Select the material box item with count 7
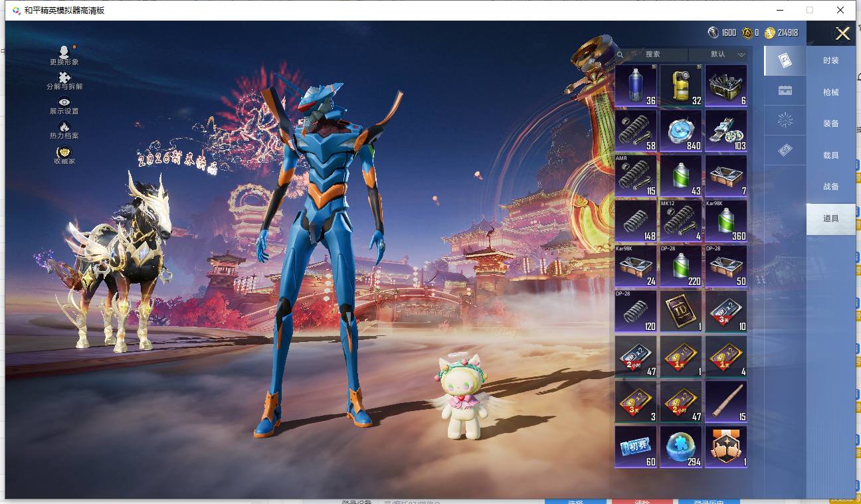The width and height of the screenshot is (861, 504). pyautogui.click(x=726, y=176)
